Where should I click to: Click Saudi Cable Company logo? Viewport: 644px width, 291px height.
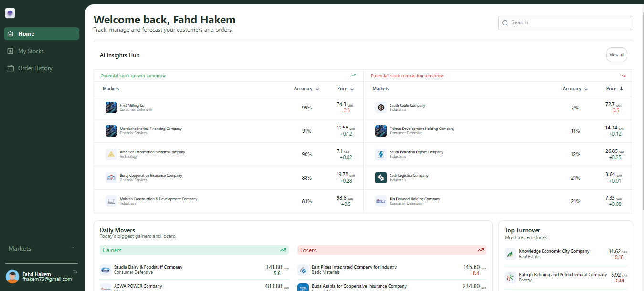pyautogui.click(x=381, y=108)
